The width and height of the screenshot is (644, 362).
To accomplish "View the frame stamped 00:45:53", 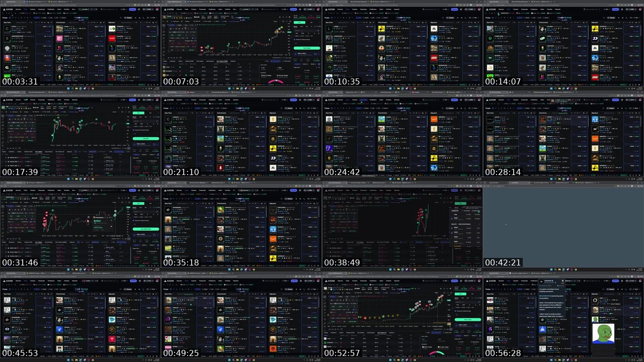I will [80, 317].
